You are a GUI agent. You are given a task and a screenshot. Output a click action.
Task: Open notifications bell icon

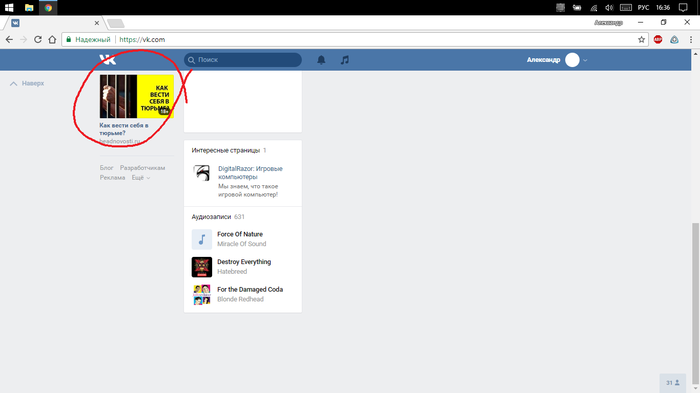[x=321, y=60]
